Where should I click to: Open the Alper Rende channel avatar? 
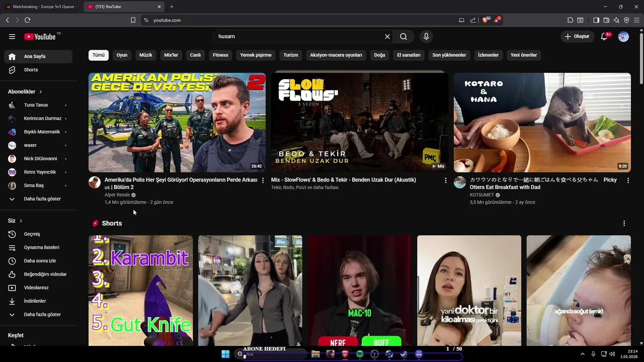[x=95, y=183]
